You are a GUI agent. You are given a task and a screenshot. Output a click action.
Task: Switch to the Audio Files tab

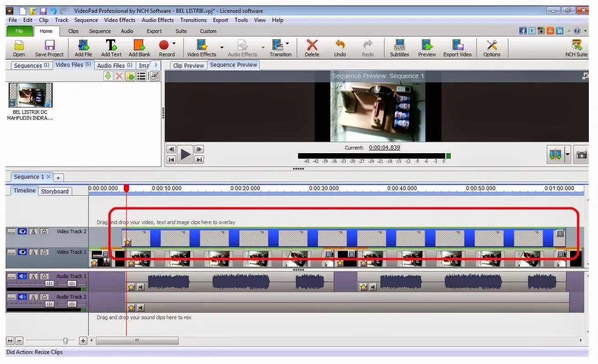tap(115, 65)
